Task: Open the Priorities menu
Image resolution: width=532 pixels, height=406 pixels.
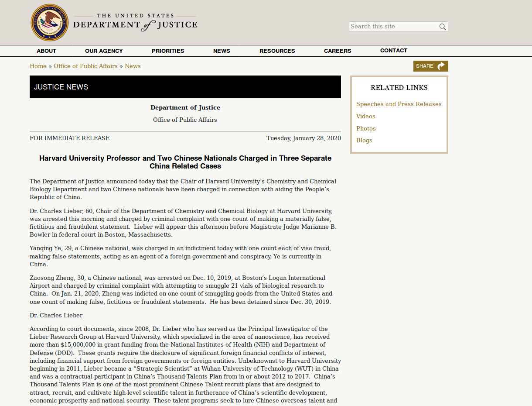Action: point(168,51)
